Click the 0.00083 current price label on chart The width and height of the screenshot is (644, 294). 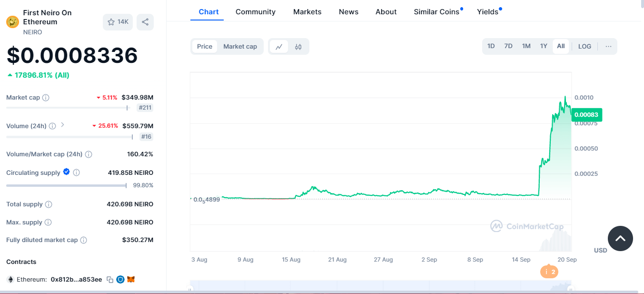(x=587, y=114)
